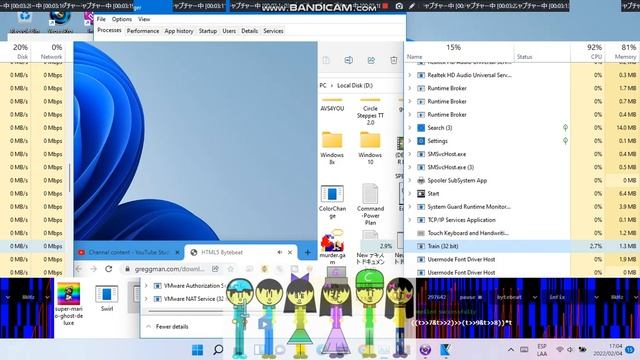Screen dimensions: 640x360
Task: Open taskbar search magnifier
Action: 218,350
